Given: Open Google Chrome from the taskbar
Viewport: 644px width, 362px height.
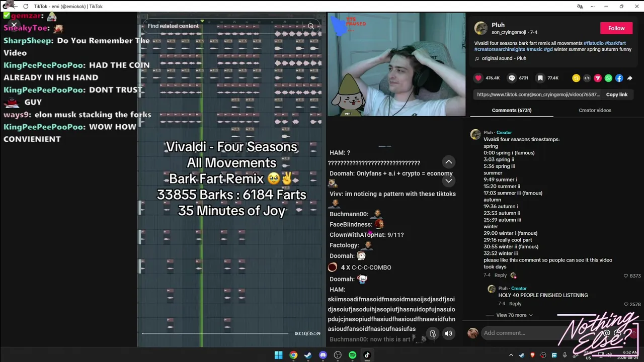Looking at the screenshot, I should [x=293, y=355].
